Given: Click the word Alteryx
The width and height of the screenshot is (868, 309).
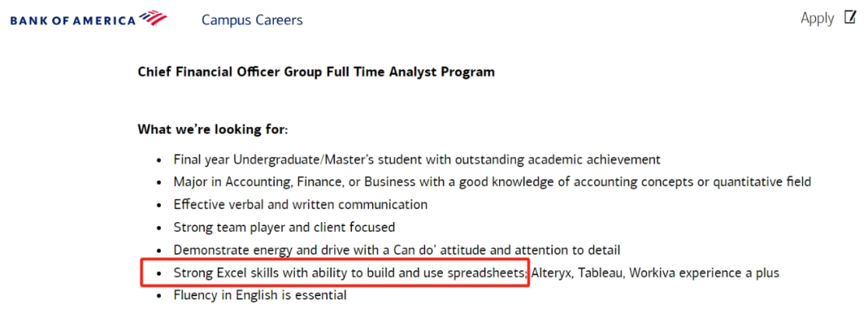Looking at the screenshot, I should [x=552, y=273].
